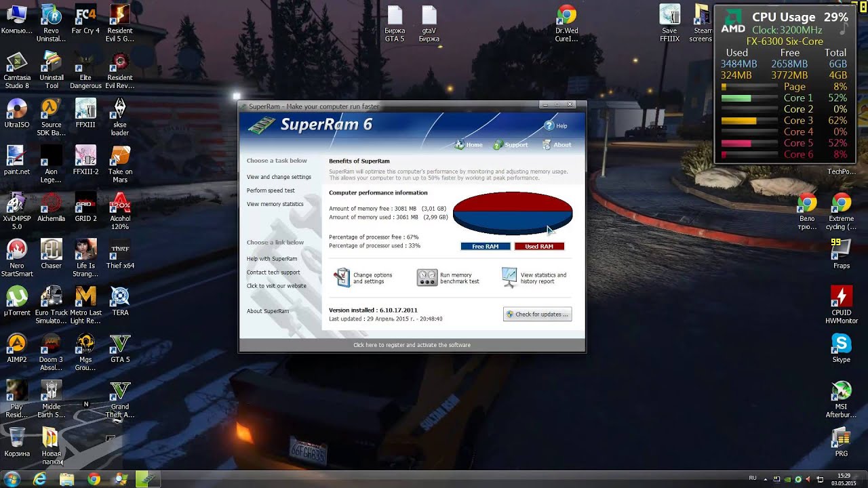Click the RU language indicator in tray
The image size is (868, 488).
pyautogui.click(x=753, y=478)
